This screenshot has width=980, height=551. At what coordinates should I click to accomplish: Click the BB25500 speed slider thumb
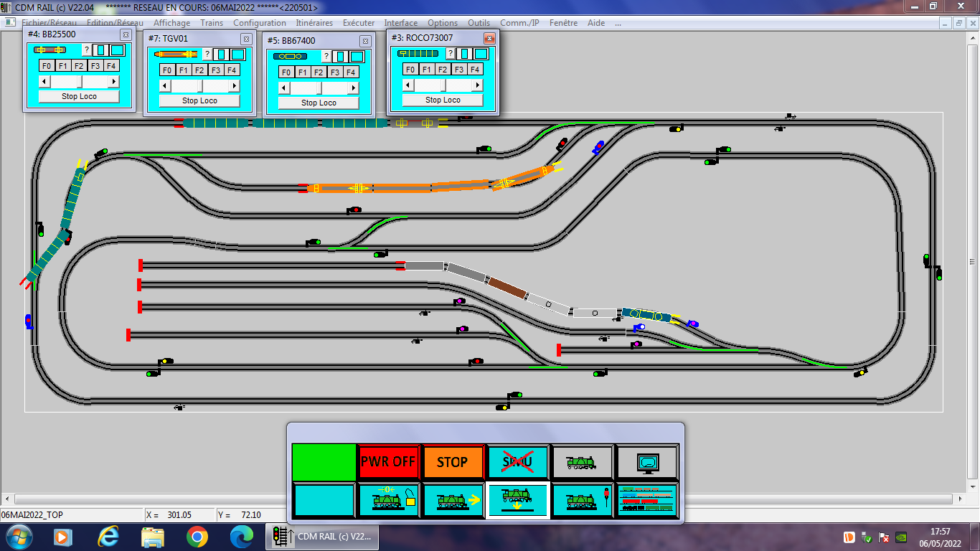79,81
